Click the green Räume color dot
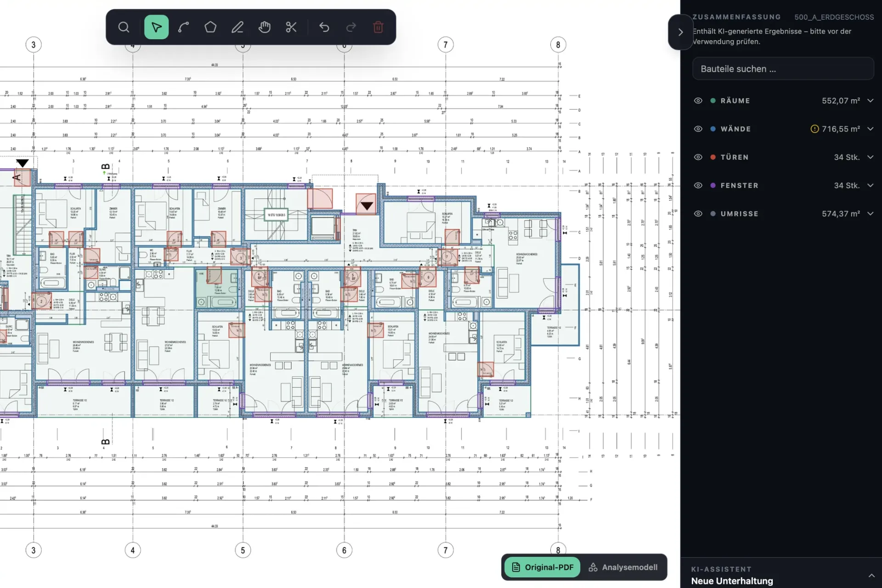This screenshot has width=882, height=588. (713, 101)
